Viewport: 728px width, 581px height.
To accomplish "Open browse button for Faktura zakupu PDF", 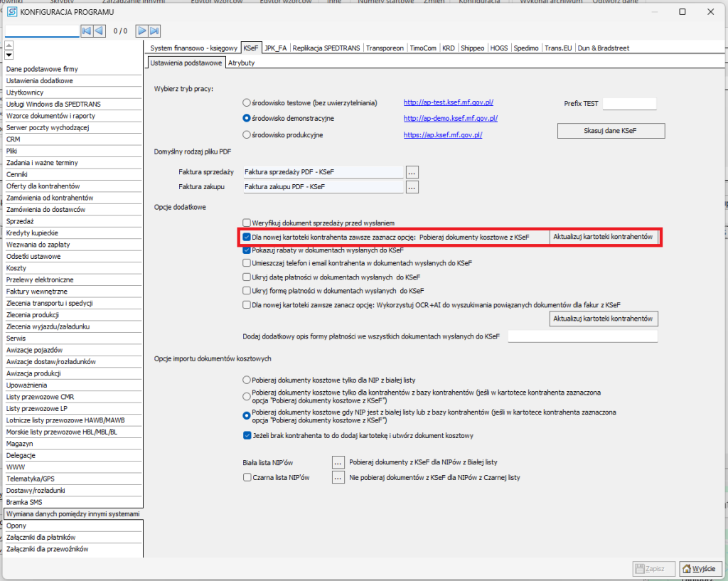I will pyautogui.click(x=412, y=187).
